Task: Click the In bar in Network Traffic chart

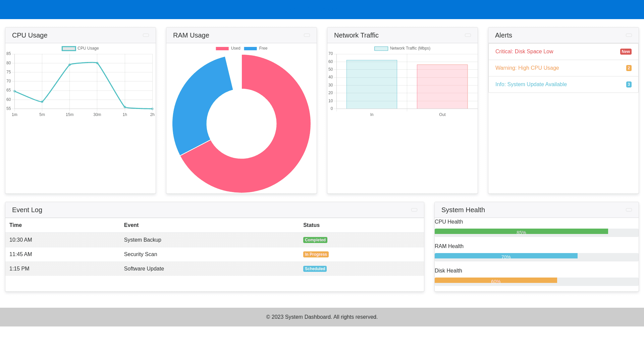Action: point(372,84)
